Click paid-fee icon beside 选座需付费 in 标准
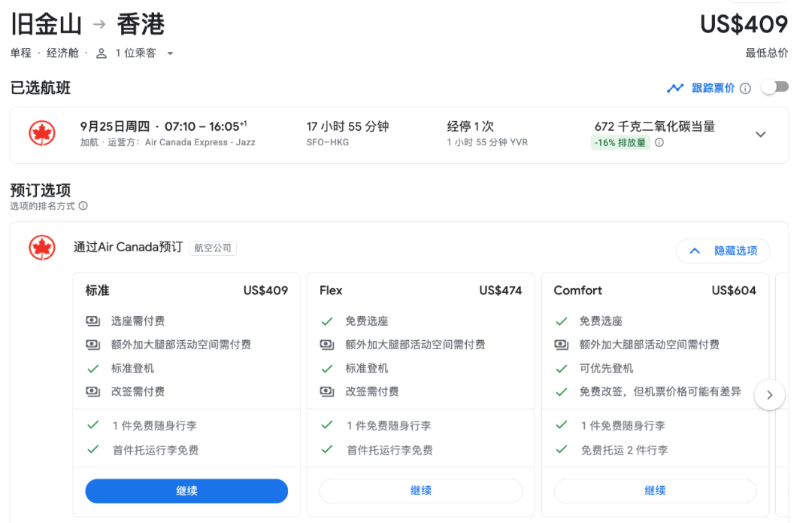Image resolution: width=812 pixels, height=523 pixels. (x=93, y=321)
